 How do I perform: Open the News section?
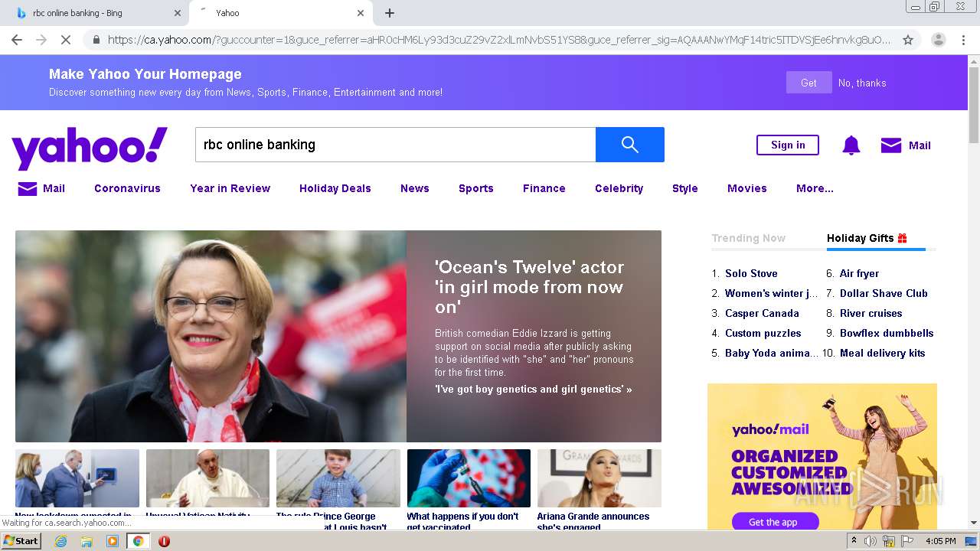coord(414,188)
